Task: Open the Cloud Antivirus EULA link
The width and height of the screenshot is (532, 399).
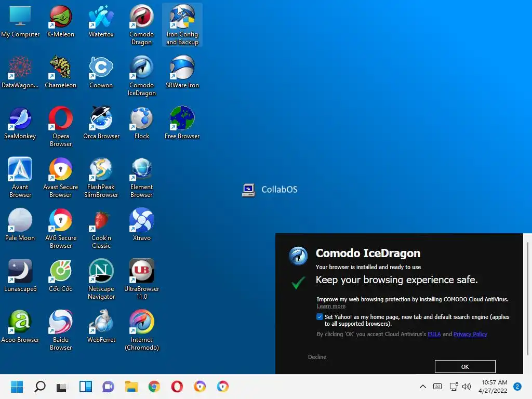Action: click(x=434, y=334)
